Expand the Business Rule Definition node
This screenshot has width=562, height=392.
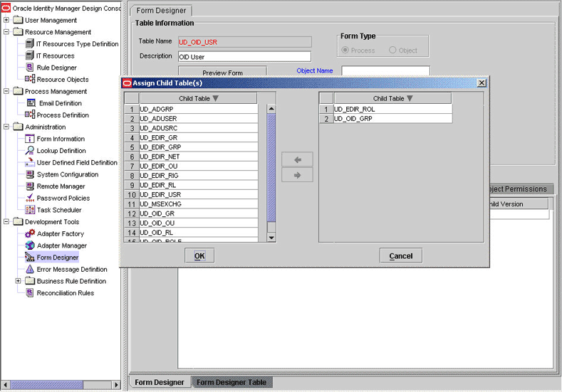click(19, 281)
